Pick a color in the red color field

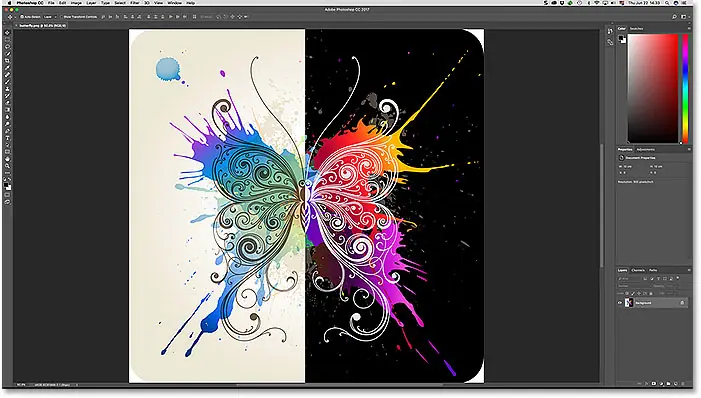pos(653,88)
